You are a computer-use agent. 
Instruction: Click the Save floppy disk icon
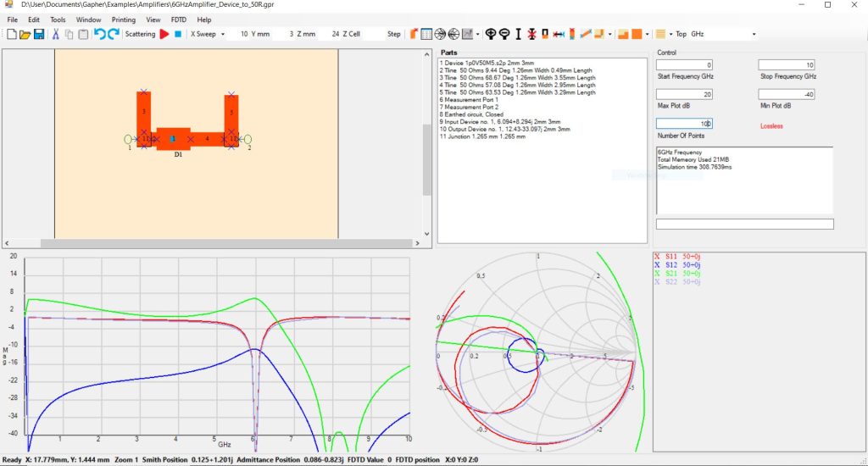[39, 34]
